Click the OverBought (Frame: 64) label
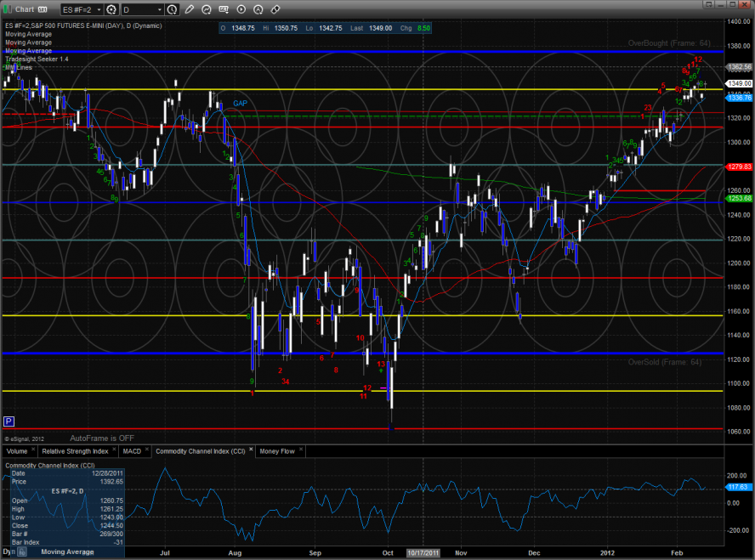 point(669,43)
